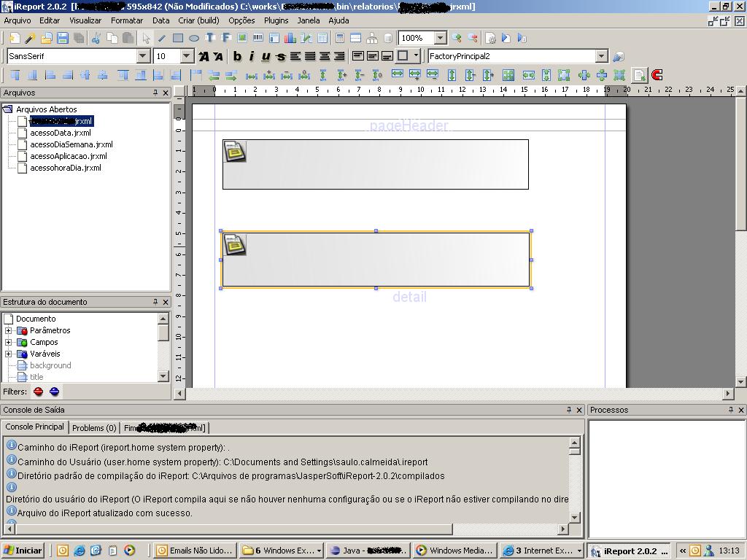Screen dimensions: 747x560
Task: Select the Image tool
Action: pyautogui.click(x=242, y=38)
